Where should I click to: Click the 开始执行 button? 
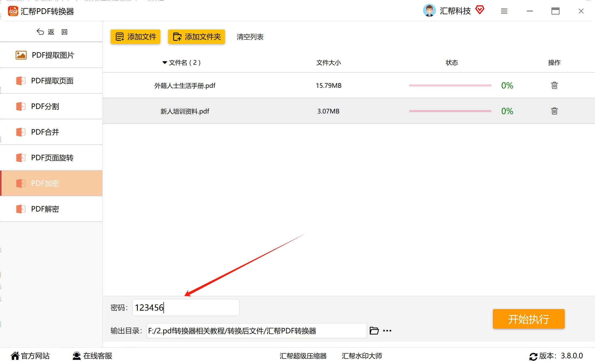[x=529, y=319]
